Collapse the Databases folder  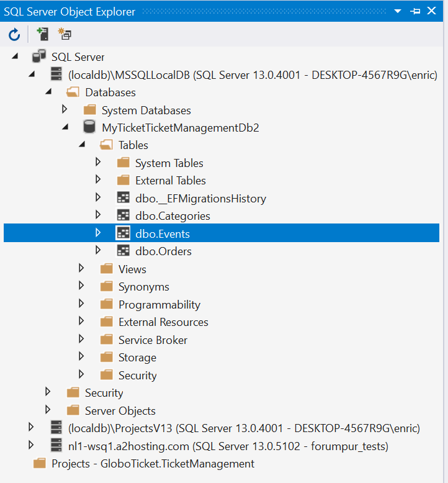(x=48, y=91)
